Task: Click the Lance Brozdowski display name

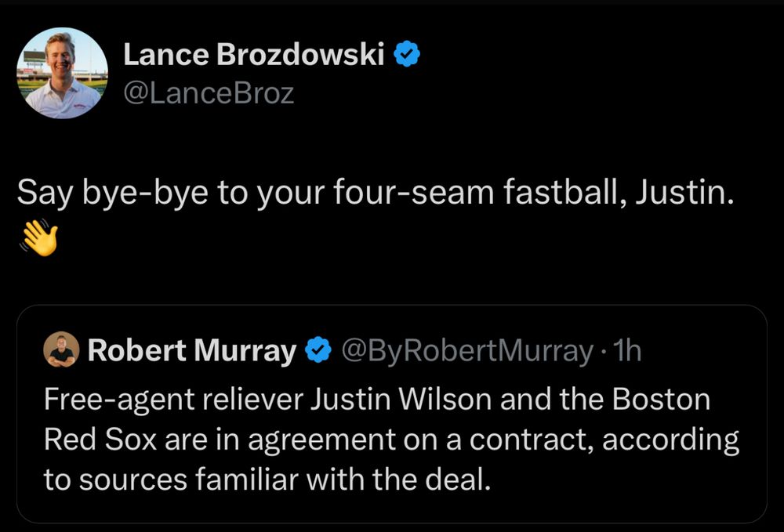Action: pos(254,55)
